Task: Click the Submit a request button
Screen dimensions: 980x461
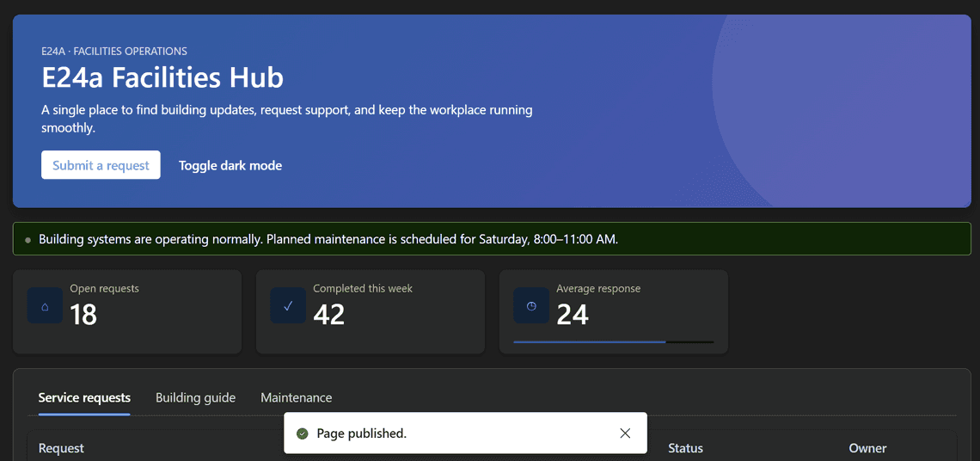Action: coord(101,165)
